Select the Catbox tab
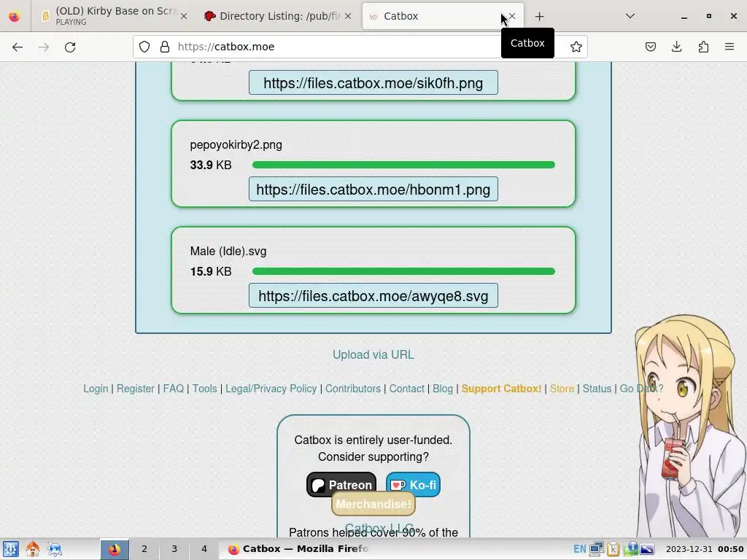This screenshot has width=747, height=560. coord(443,16)
